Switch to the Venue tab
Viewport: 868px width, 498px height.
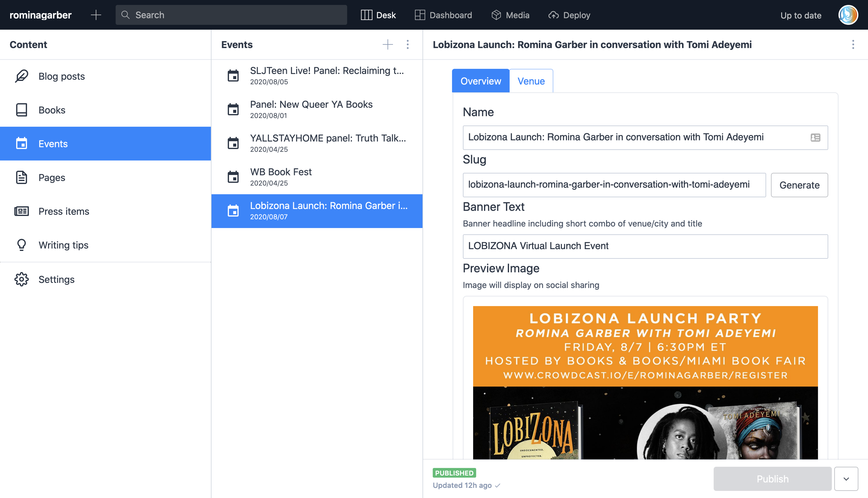pyautogui.click(x=531, y=81)
